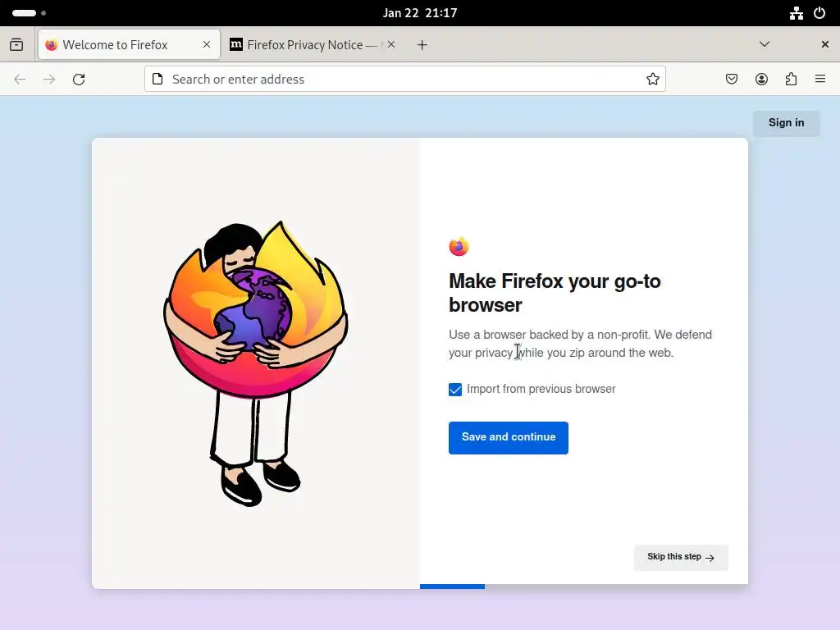This screenshot has width=840, height=630.
Task: Click the forward navigation arrow
Action: click(49, 80)
